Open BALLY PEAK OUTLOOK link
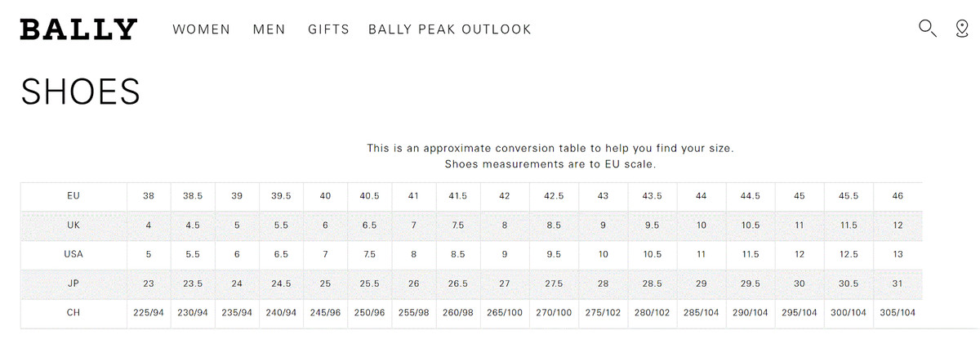The height and width of the screenshot is (362, 980). click(450, 29)
